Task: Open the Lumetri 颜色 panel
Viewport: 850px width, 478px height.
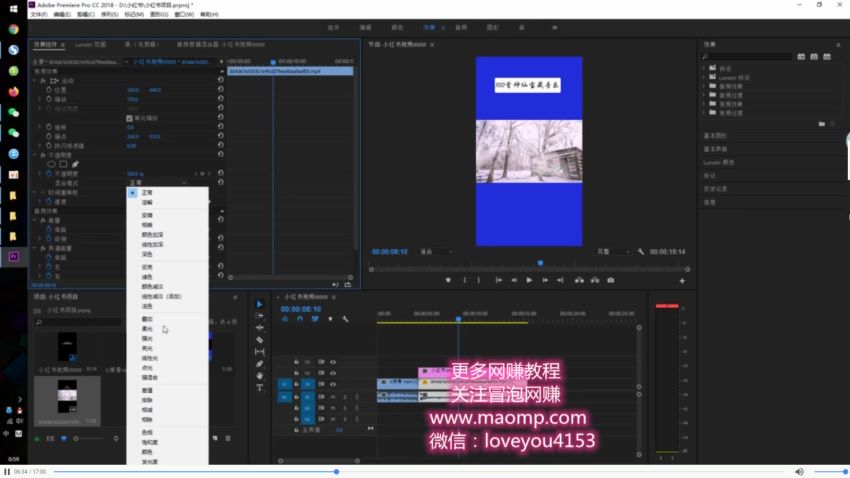Action: pyautogui.click(x=719, y=163)
